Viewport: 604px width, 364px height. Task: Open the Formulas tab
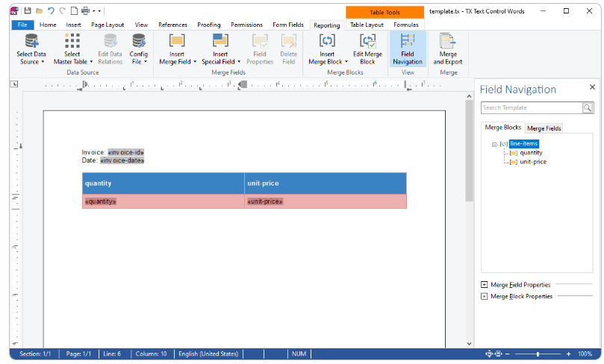click(406, 25)
